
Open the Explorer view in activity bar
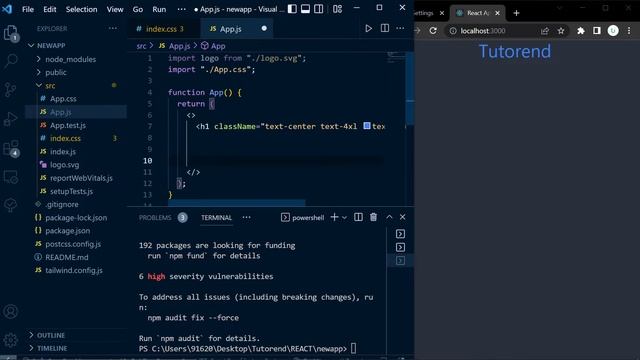[11, 33]
